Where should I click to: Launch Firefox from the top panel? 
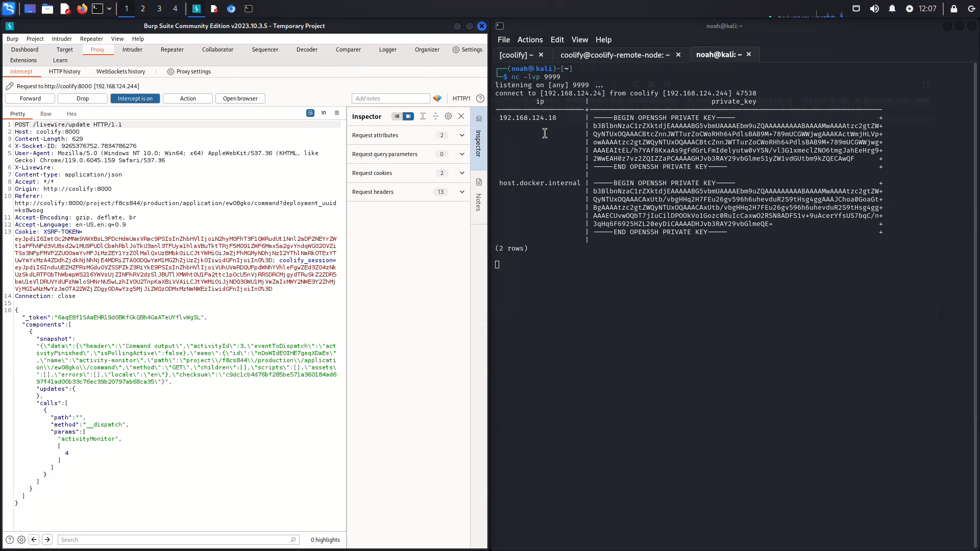click(x=82, y=9)
